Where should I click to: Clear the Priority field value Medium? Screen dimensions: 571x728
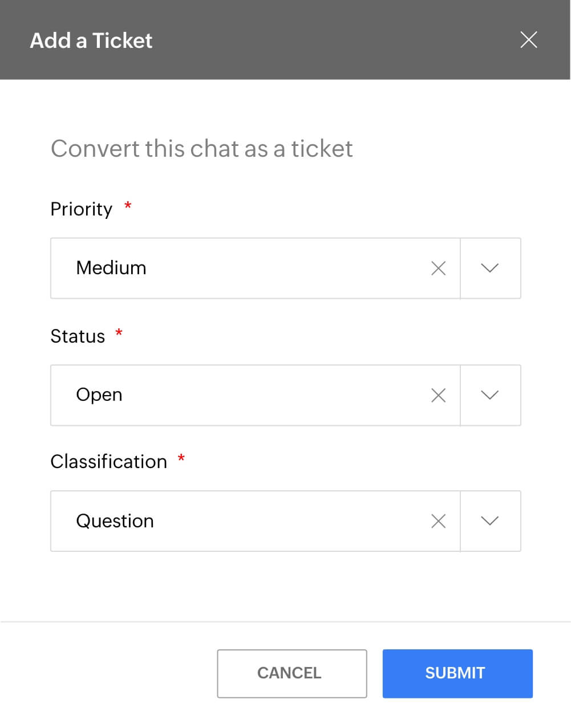[x=438, y=268]
